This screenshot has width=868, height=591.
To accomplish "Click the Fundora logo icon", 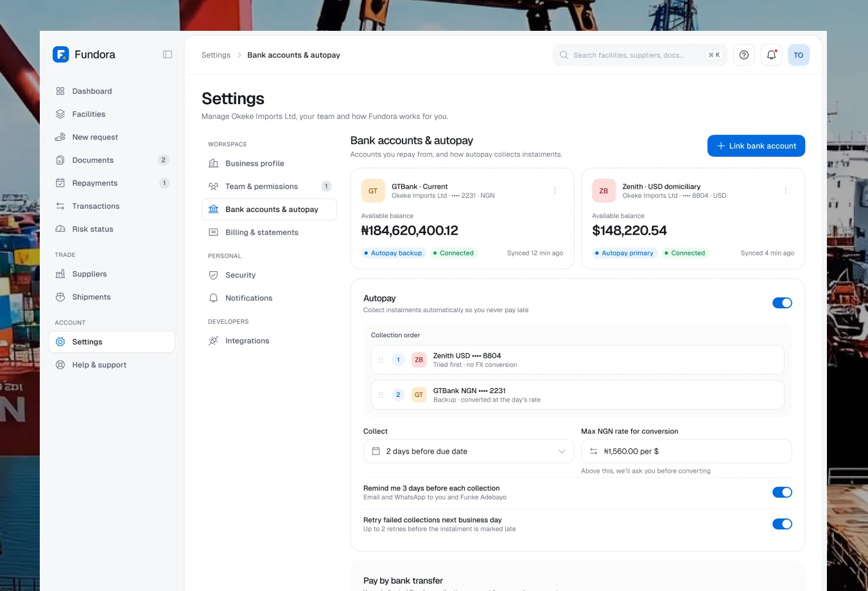I will pos(61,55).
